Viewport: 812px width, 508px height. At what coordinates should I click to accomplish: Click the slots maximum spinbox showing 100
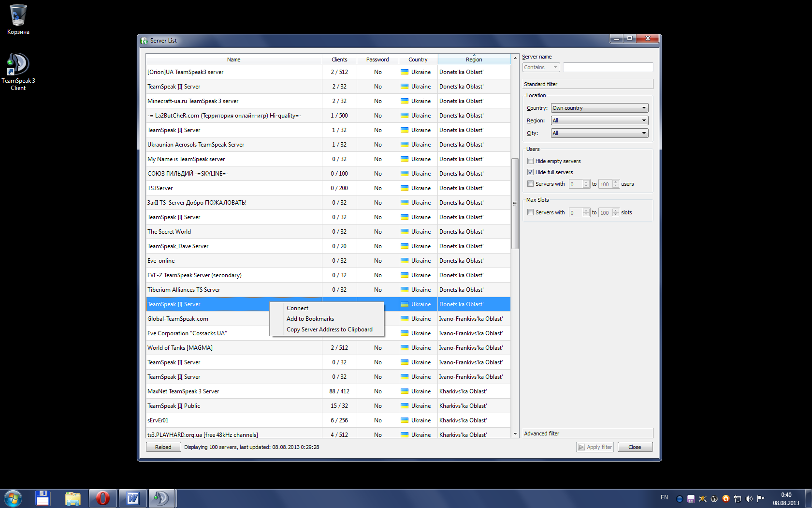pos(609,212)
